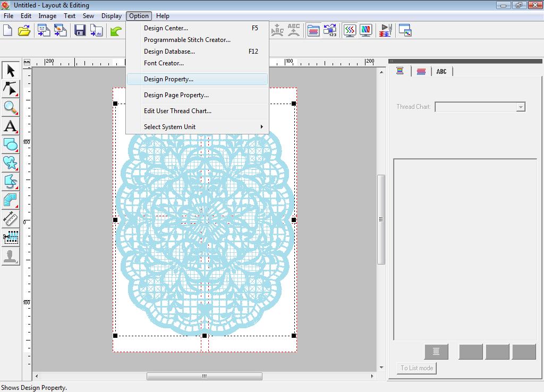Screen dimensions: 544x392
Task: Click the bottom-center selection handle of the design
Action: [205, 336]
